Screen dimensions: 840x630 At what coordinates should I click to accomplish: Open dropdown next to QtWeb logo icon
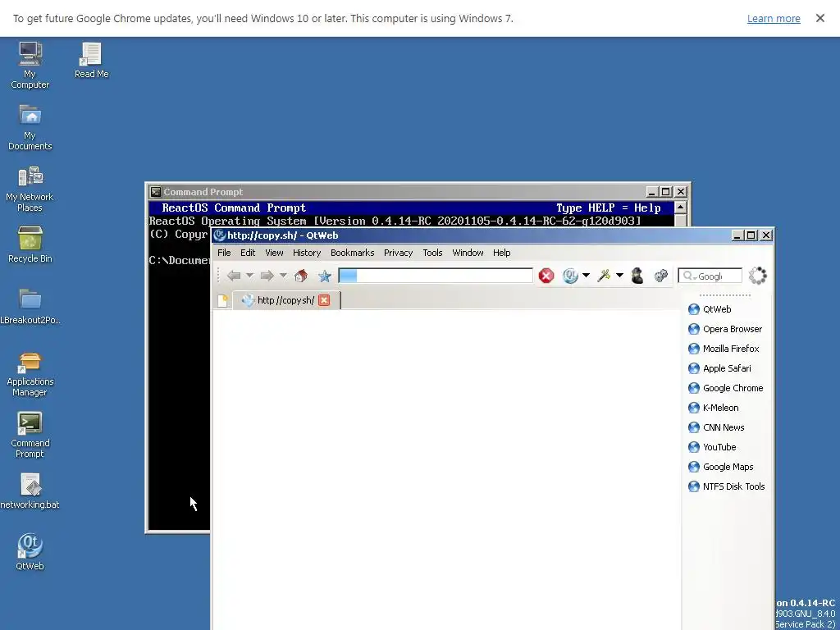[586, 276]
